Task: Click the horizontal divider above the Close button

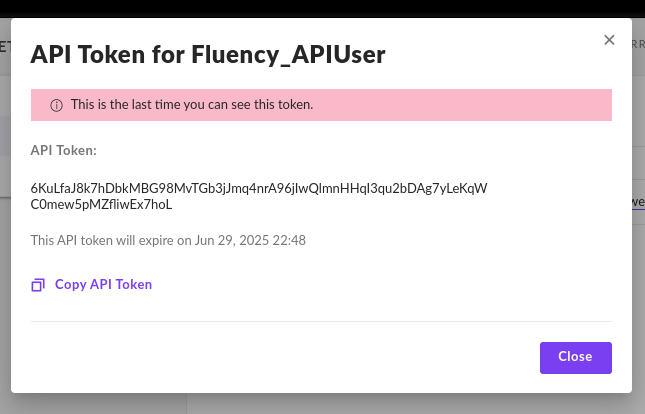Action: (x=321, y=321)
